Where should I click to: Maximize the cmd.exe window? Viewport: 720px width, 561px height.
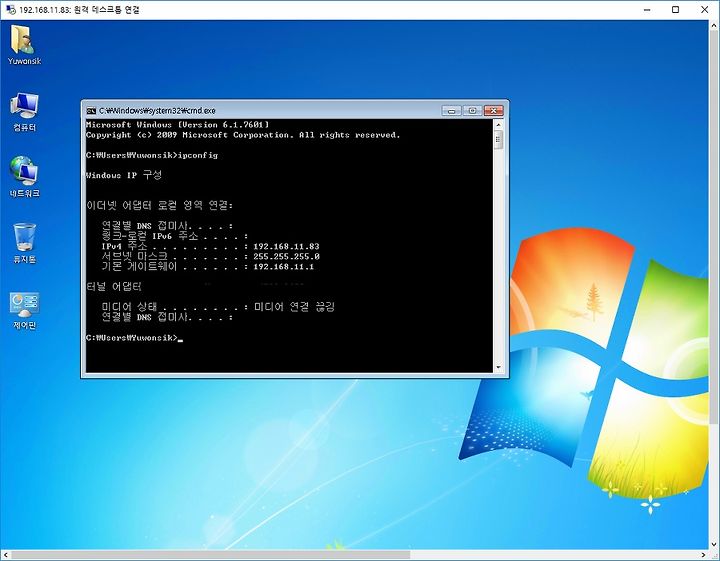(472, 111)
